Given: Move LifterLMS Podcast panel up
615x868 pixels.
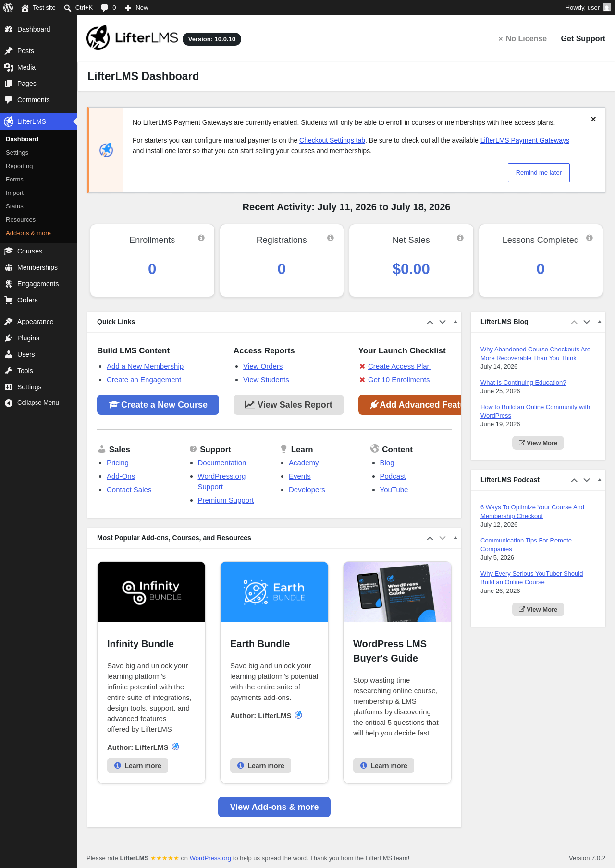Looking at the screenshot, I should pos(574,480).
